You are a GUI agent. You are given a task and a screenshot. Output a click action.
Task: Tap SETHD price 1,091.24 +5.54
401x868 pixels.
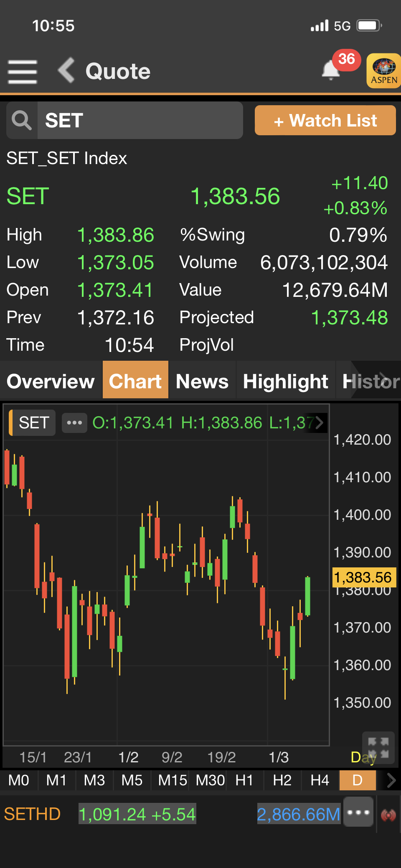click(137, 814)
